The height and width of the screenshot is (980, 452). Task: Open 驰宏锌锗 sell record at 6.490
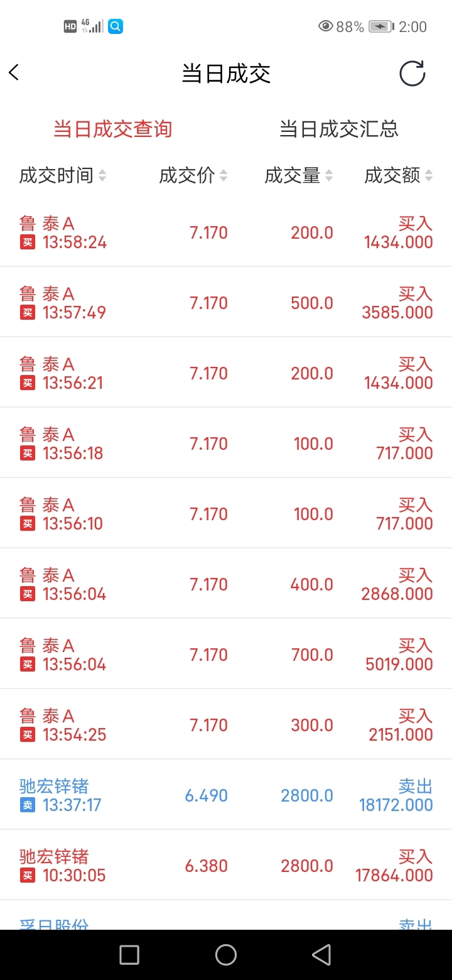(x=226, y=795)
